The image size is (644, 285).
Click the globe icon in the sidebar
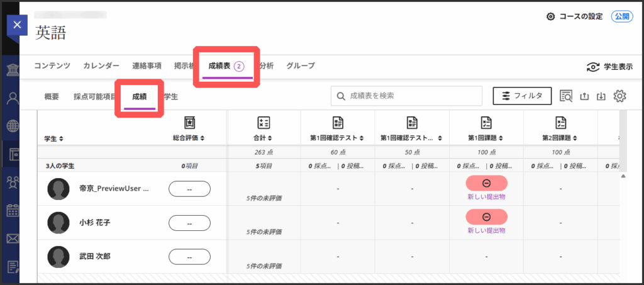click(x=12, y=126)
